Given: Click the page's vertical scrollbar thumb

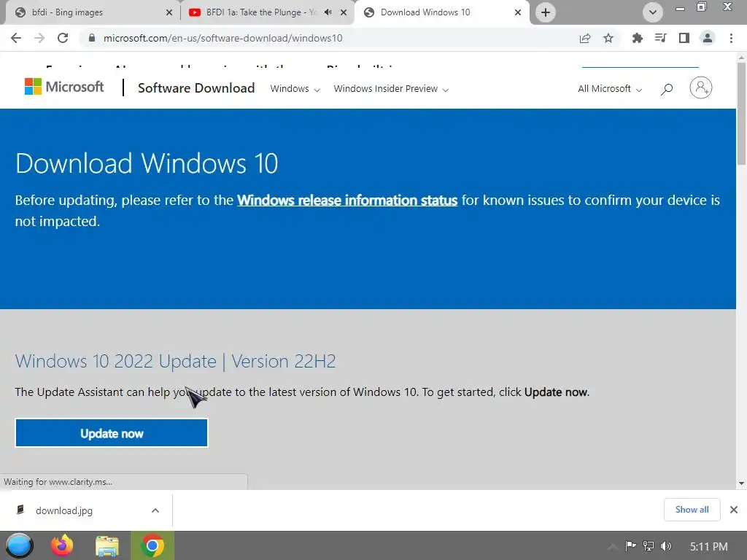Looking at the screenshot, I should 741,113.
